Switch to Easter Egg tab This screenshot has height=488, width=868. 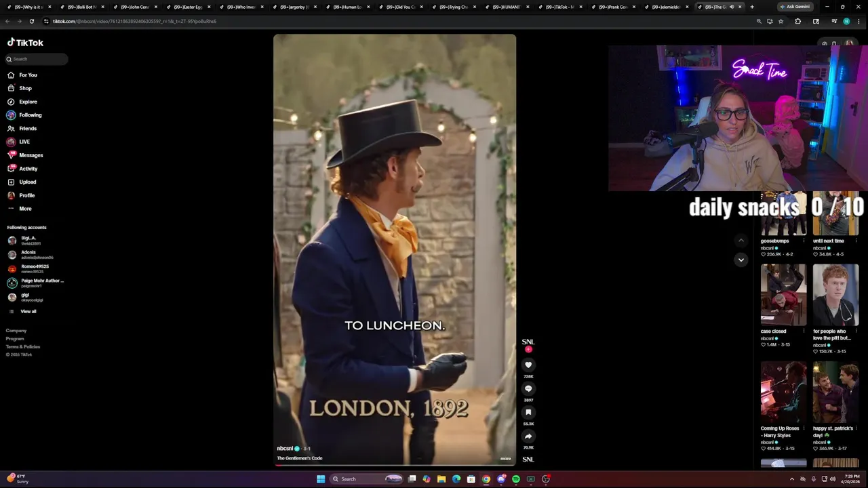tap(189, 7)
